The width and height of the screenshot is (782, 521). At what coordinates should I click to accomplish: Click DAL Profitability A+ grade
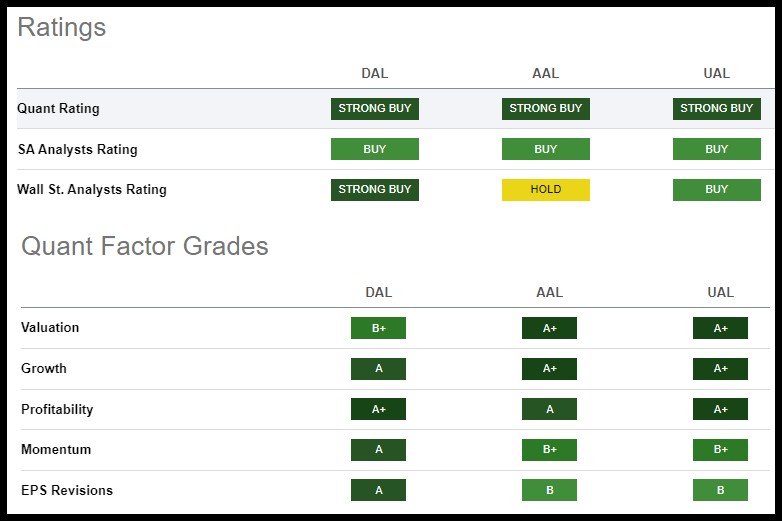click(378, 409)
